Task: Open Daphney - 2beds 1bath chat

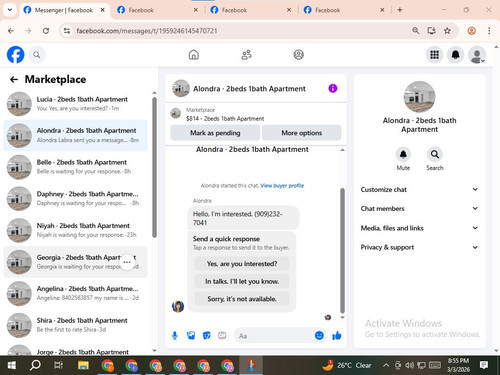Action: 75,198
